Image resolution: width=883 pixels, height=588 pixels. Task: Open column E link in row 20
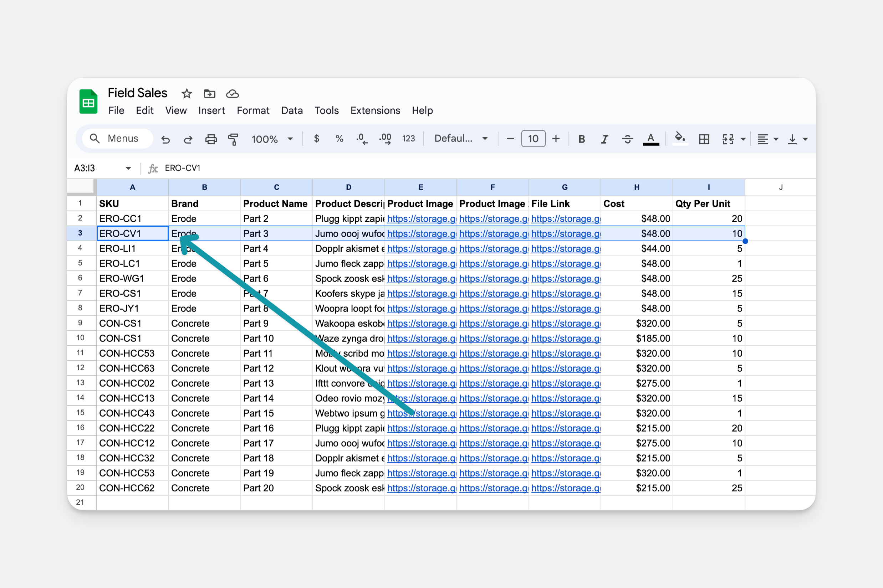(422, 488)
